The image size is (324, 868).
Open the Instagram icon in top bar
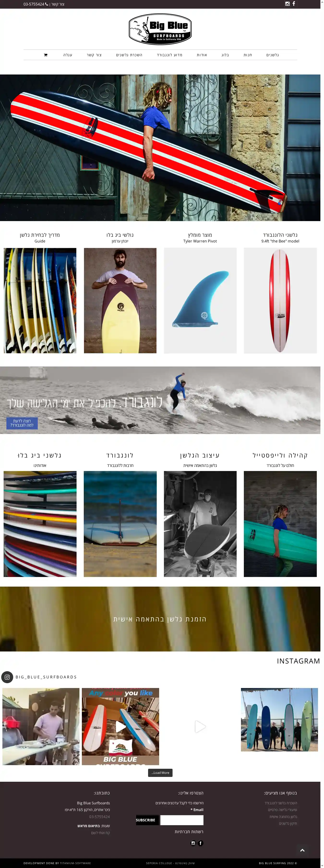coord(287,4)
